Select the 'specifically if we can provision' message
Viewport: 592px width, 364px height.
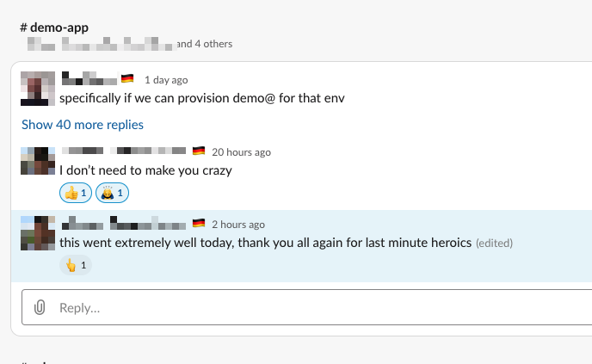(x=202, y=98)
